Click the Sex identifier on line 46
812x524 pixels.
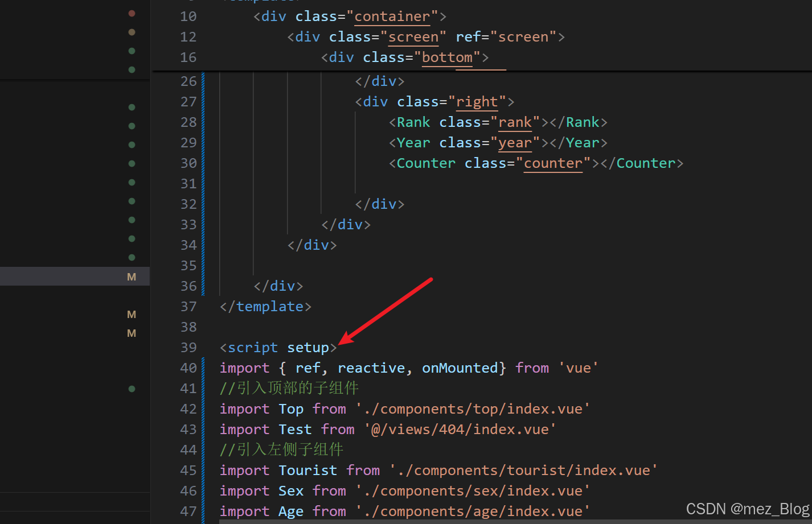291,491
